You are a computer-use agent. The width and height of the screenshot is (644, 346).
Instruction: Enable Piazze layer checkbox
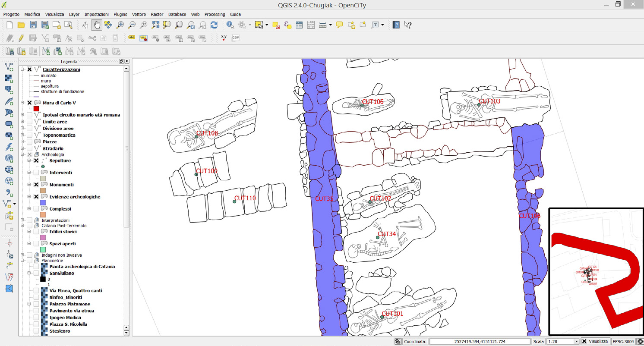click(29, 142)
